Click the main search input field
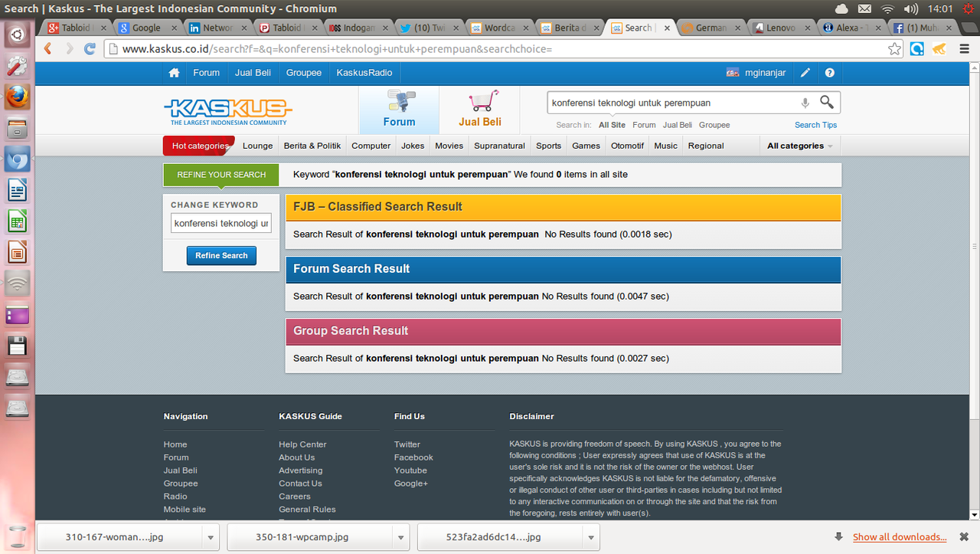980x554 pixels. (672, 103)
